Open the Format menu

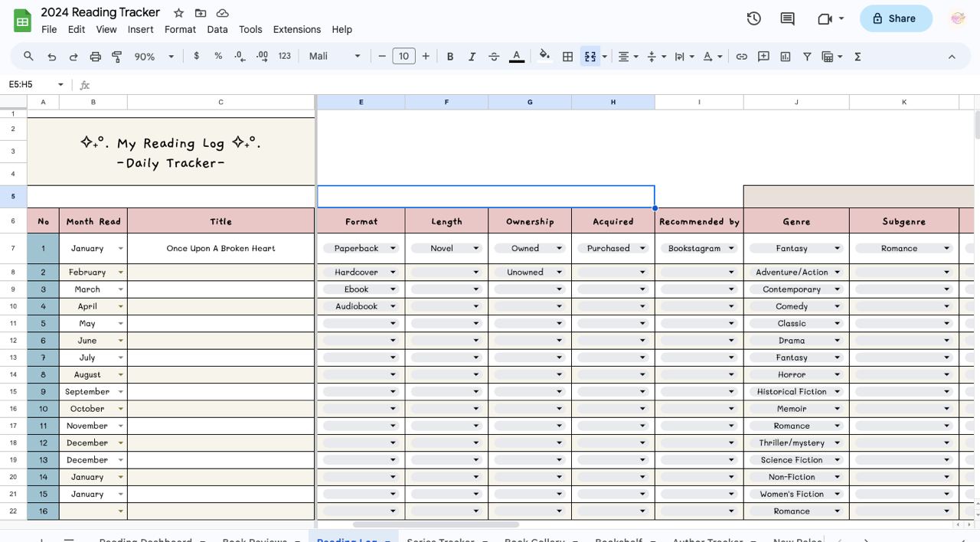click(x=180, y=29)
